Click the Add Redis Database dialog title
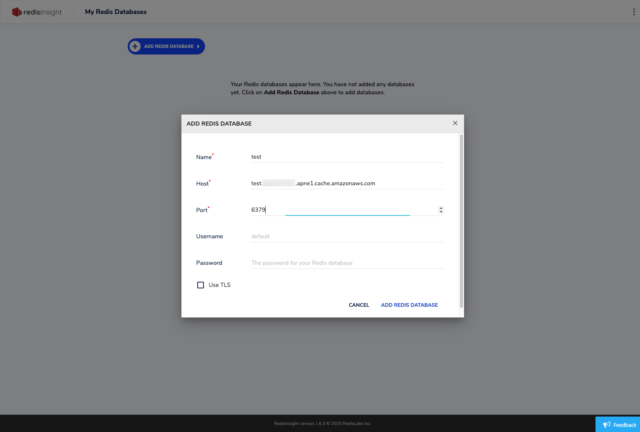Viewport: 640px width, 432px height. [219, 124]
